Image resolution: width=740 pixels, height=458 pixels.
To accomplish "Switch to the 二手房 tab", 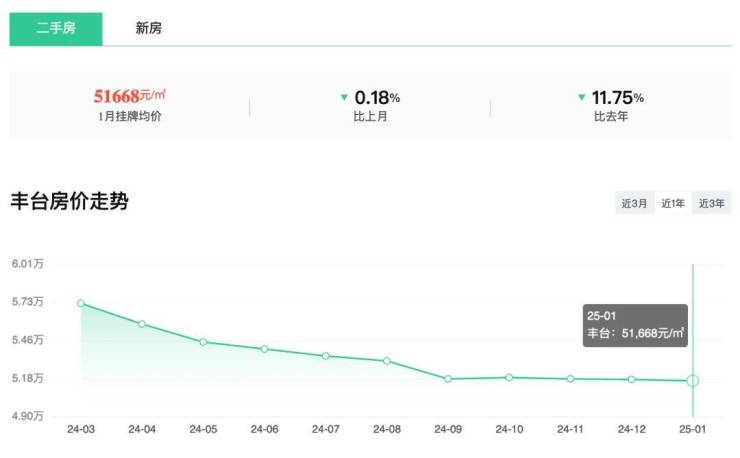I will click(56, 28).
